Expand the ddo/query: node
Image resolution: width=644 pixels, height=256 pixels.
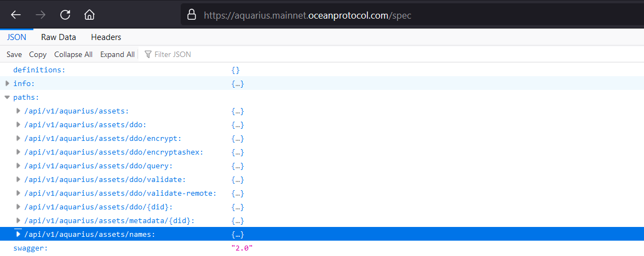point(18,166)
